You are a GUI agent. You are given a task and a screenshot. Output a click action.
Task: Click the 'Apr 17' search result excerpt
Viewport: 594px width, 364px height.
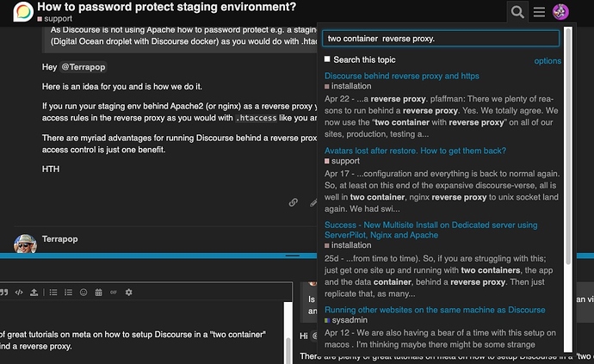point(442,191)
